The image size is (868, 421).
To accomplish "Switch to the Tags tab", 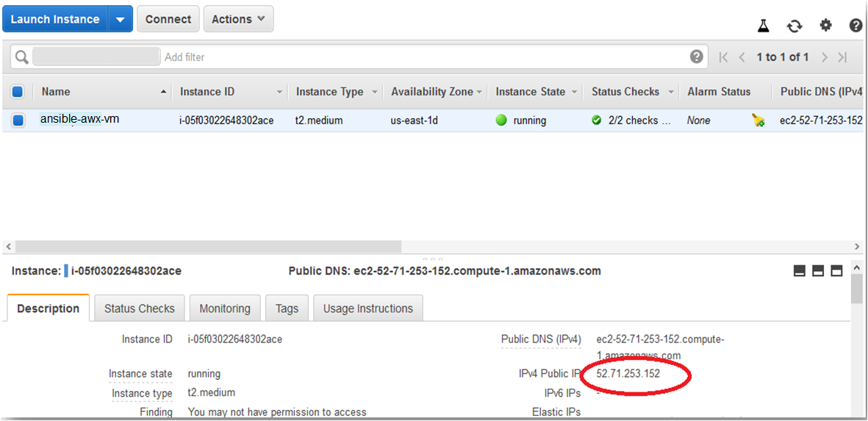I will tap(287, 308).
